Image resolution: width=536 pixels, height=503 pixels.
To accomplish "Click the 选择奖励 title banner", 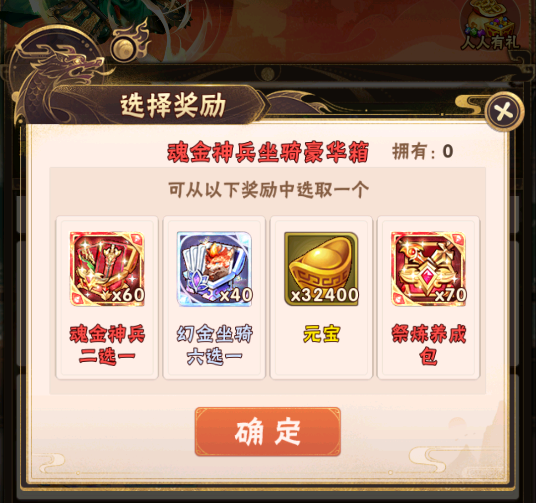I will 173,105.
